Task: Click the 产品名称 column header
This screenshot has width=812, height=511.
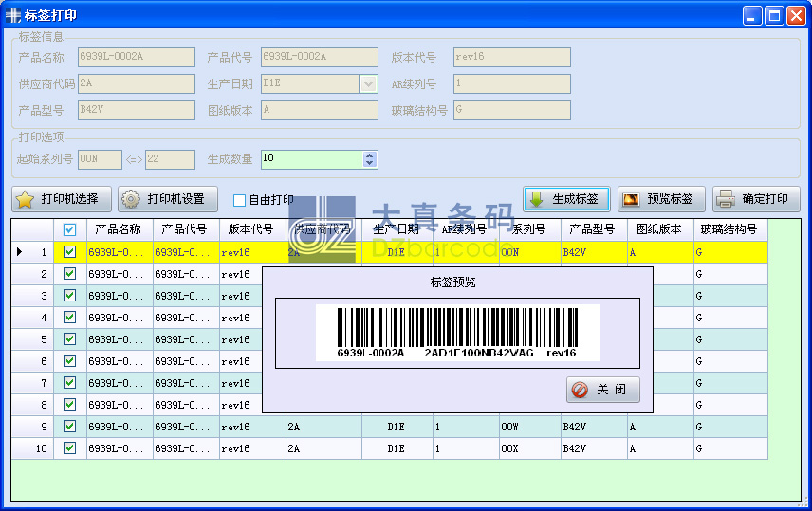Action: [120, 229]
